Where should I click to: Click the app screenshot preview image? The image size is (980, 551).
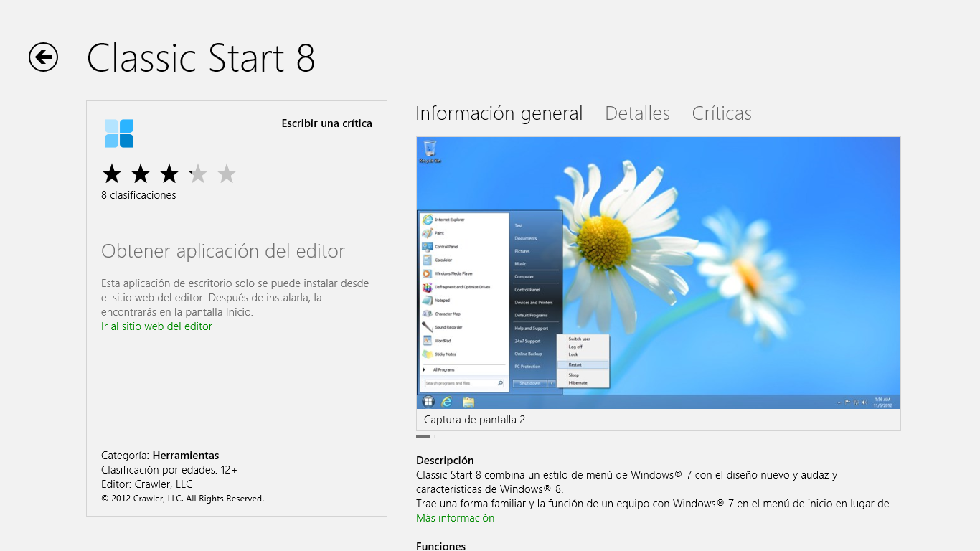[x=658, y=273]
